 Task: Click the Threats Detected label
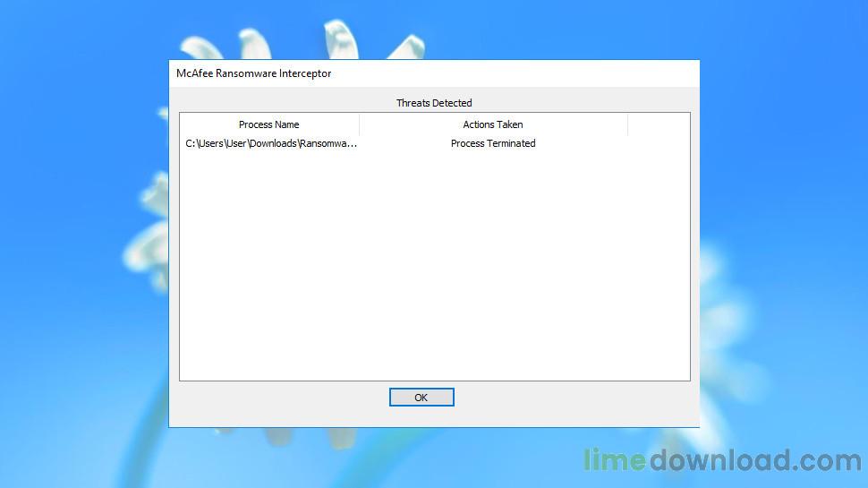tap(434, 103)
